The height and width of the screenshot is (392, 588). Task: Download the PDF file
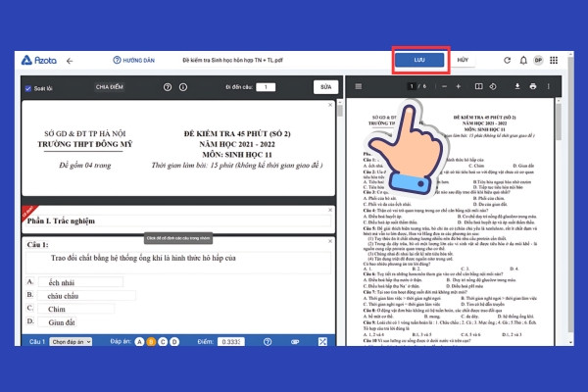click(517, 86)
